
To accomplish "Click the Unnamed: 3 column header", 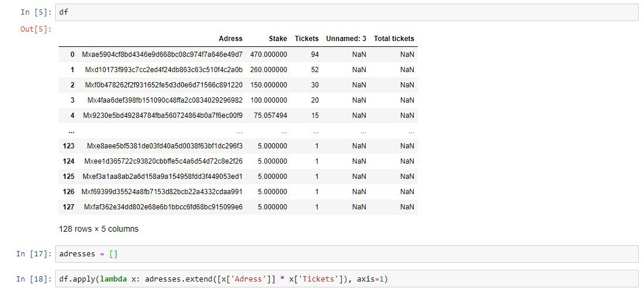I will [x=346, y=39].
